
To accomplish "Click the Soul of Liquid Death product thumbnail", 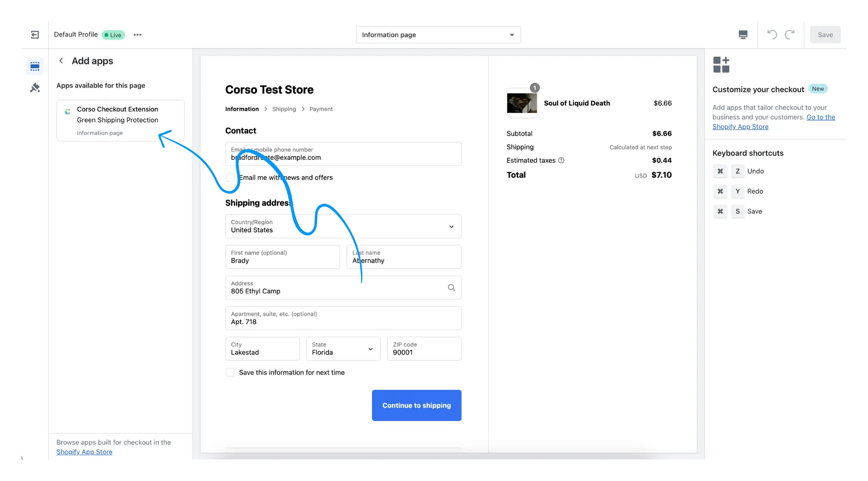I will coord(521,104).
